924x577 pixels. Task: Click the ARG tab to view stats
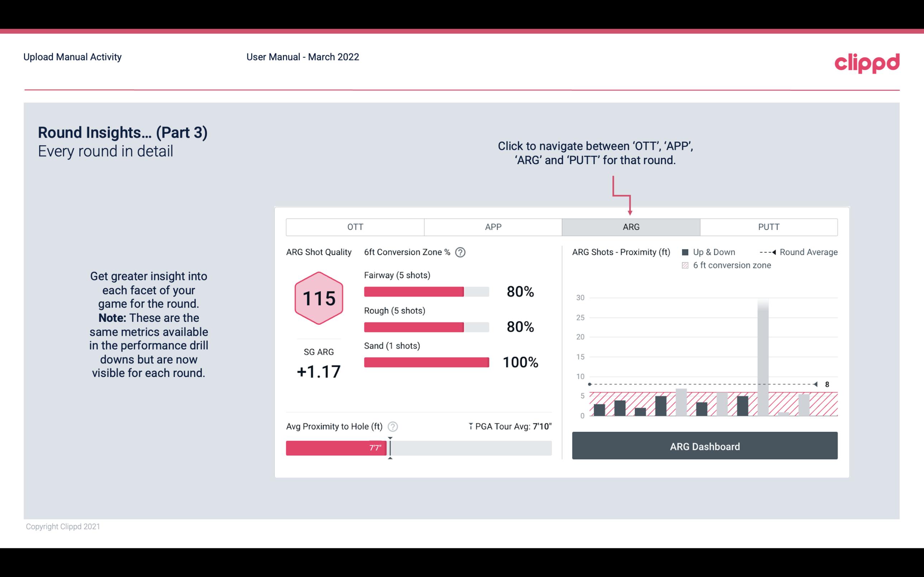[630, 227]
